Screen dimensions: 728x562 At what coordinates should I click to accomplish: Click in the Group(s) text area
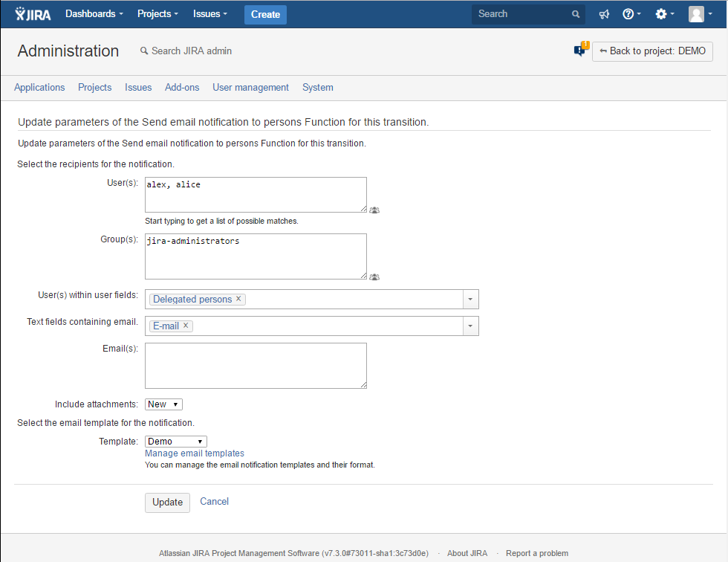[x=256, y=256]
